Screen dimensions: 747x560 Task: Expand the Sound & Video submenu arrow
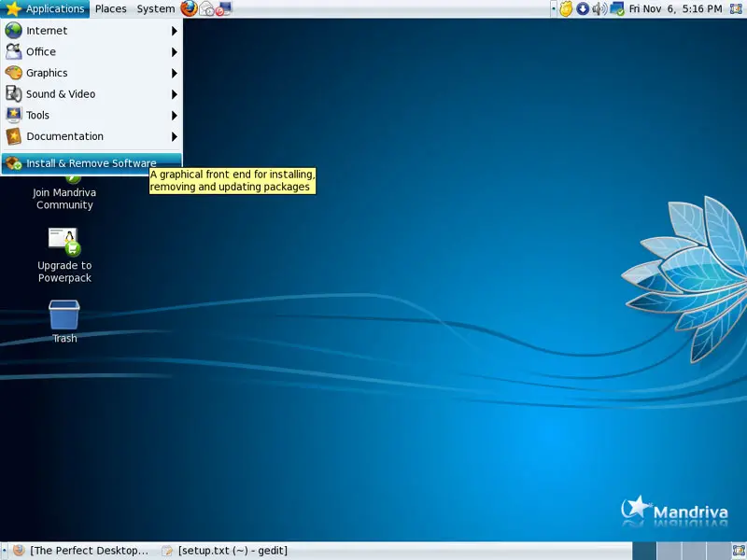175,94
